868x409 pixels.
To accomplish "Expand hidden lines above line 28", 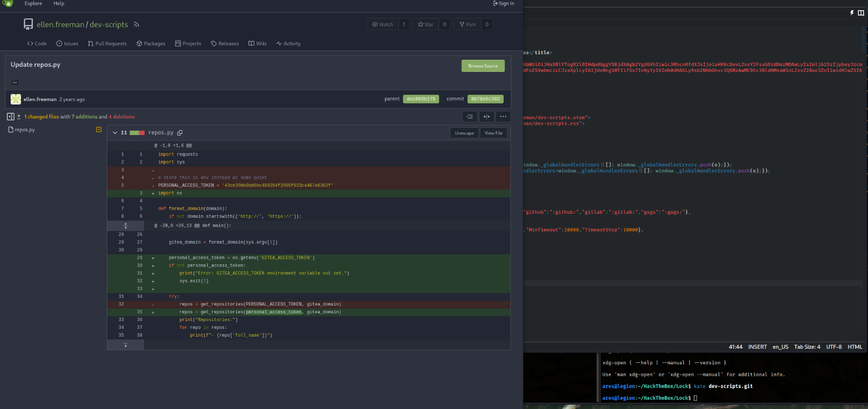I will click(x=126, y=226).
